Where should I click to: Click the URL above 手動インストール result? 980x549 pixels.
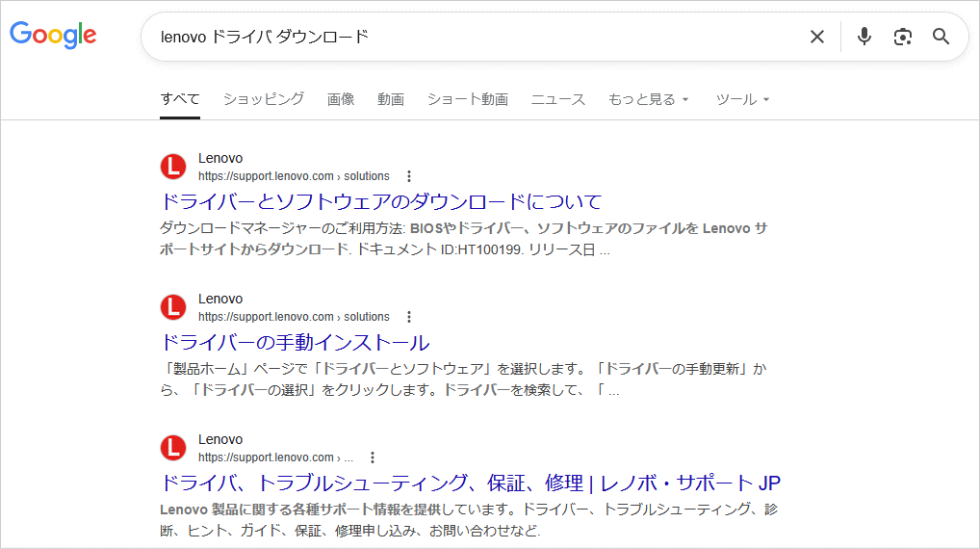click(294, 317)
